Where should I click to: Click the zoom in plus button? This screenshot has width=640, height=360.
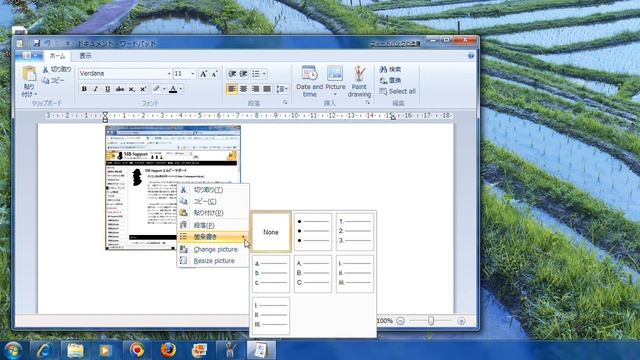pos(461,321)
